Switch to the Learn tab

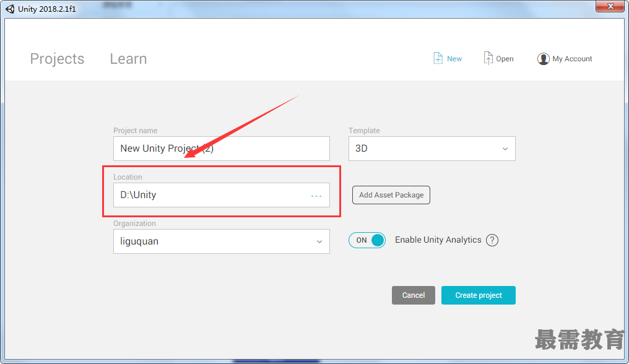pos(128,59)
